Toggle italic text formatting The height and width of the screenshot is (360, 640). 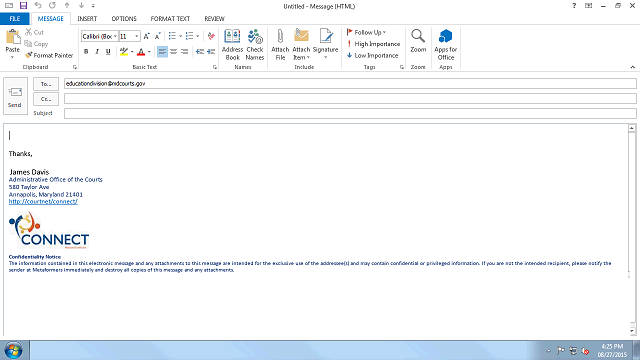(97, 51)
